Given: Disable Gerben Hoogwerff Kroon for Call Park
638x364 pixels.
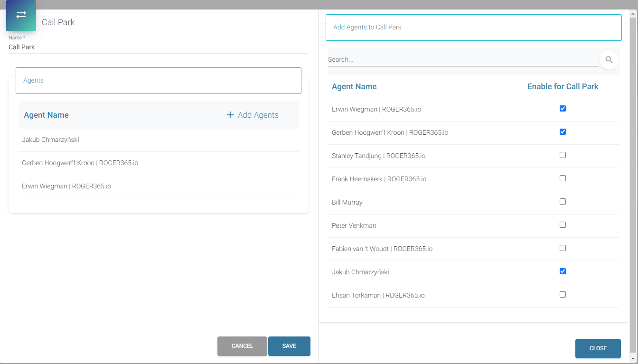Looking at the screenshot, I should tap(563, 131).
